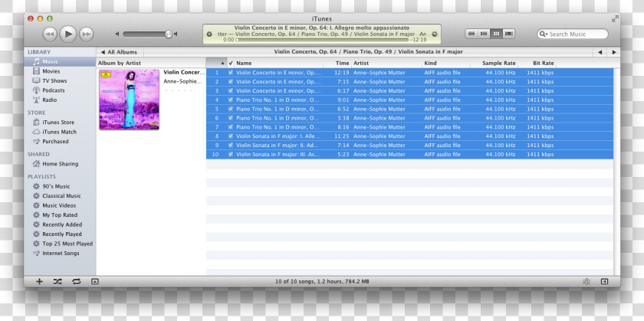644x321 pixels.
Task: Toggle the checkmark column header
Action: click(231, 64)
